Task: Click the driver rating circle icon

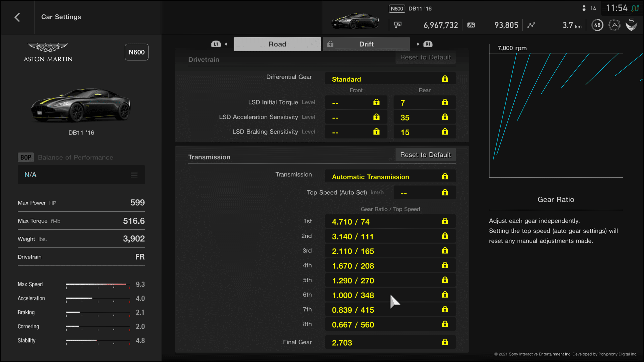Action: tap(614, 25)
